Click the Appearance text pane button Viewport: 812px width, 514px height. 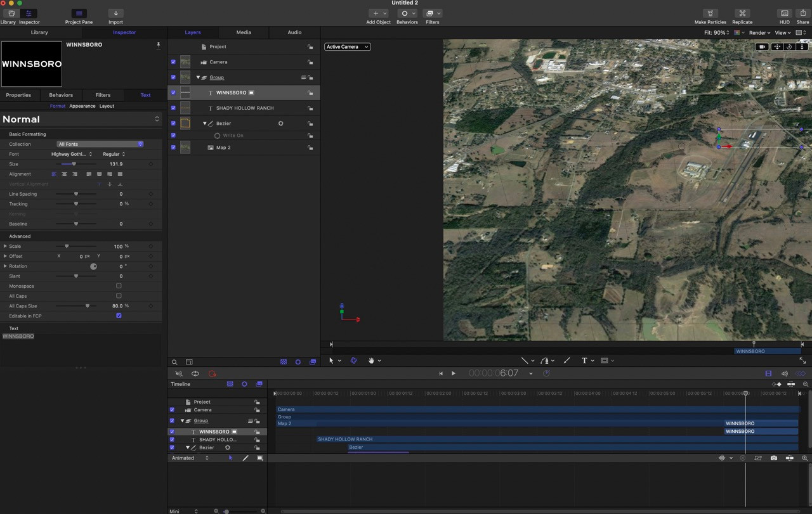tap(82, 106)
